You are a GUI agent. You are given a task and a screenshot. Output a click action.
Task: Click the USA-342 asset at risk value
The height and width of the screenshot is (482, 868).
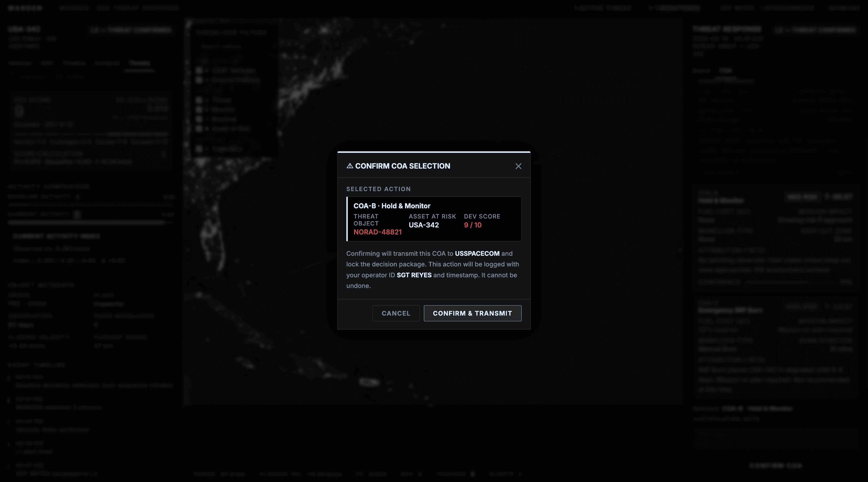click(424, 225)
